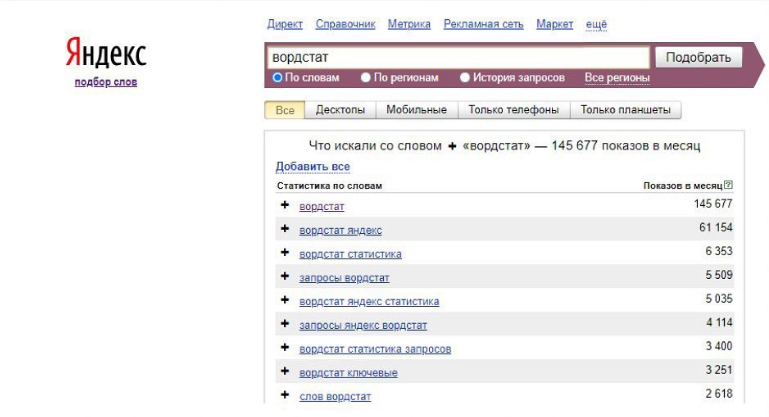The image size is (769, 417).
Task: Open 'вордстат статистика' keyword link
Action: [350, 254]
